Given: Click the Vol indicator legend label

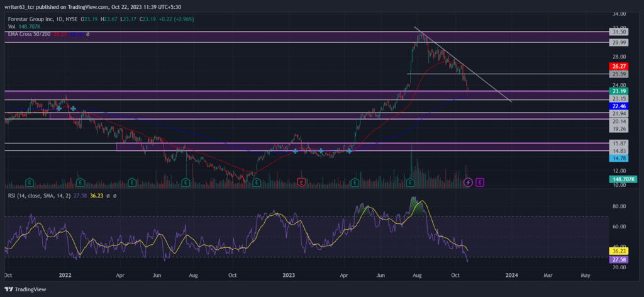Looking at the screenshot, I should tap(11, 26).
